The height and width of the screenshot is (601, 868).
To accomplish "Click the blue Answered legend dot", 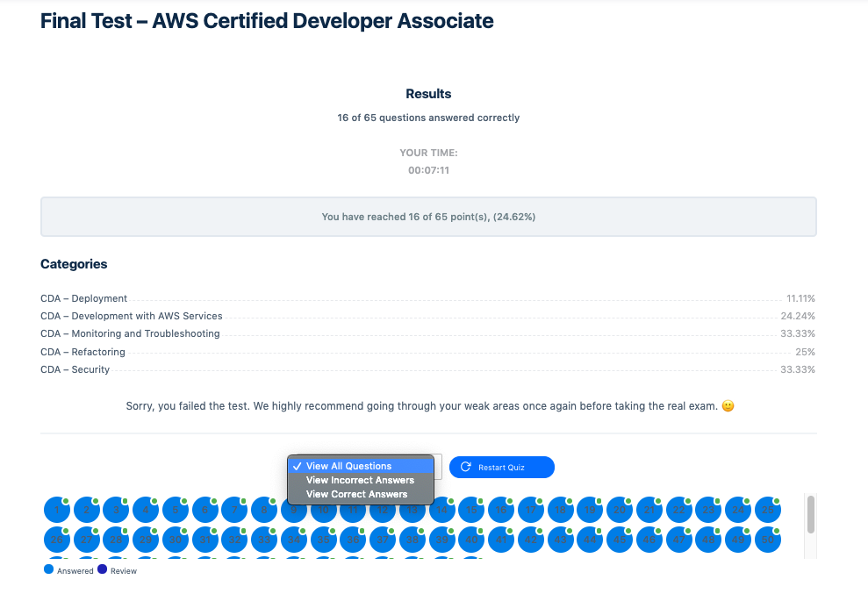I will click(48, 569).
